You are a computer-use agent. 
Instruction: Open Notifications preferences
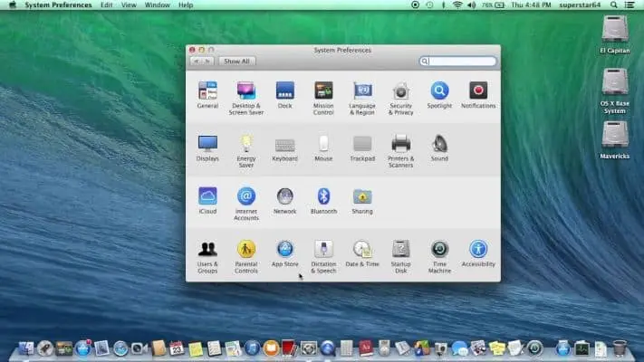coord(478,95)
